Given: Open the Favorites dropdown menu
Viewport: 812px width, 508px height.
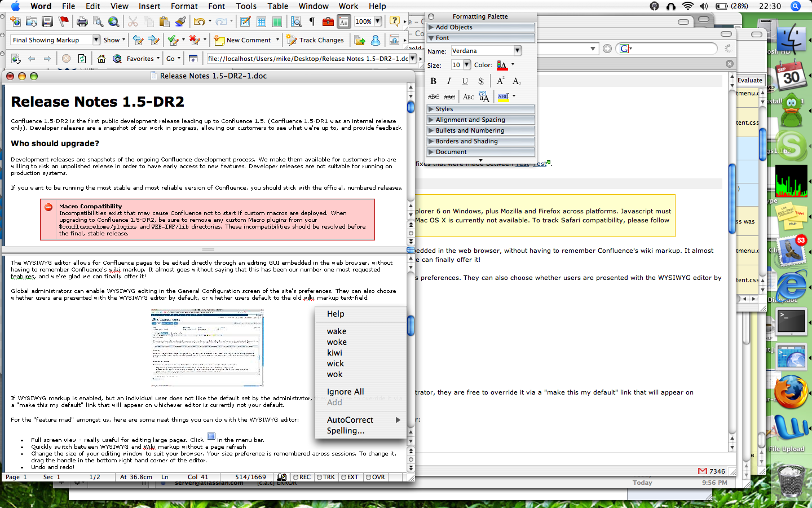Looking at the screenshot, I should tap(143, 58).
